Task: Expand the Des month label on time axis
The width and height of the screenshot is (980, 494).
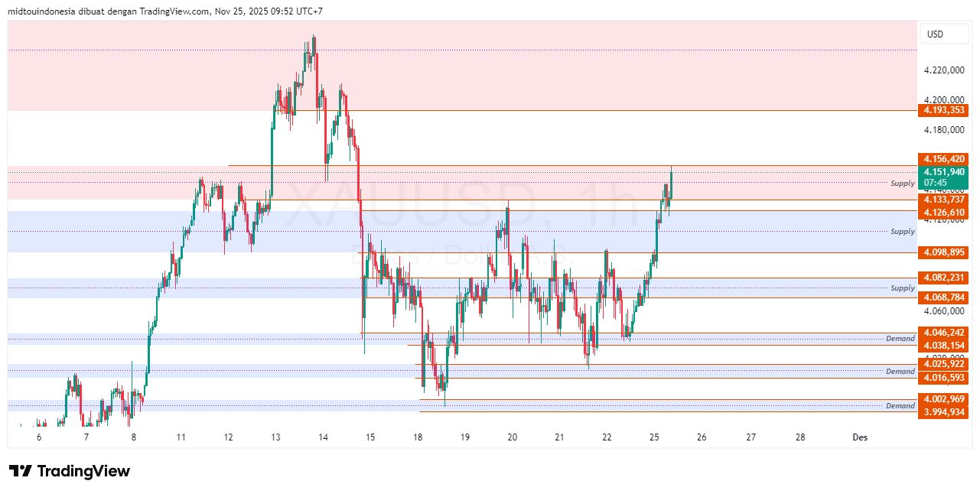Action: [x=859, y=437]
